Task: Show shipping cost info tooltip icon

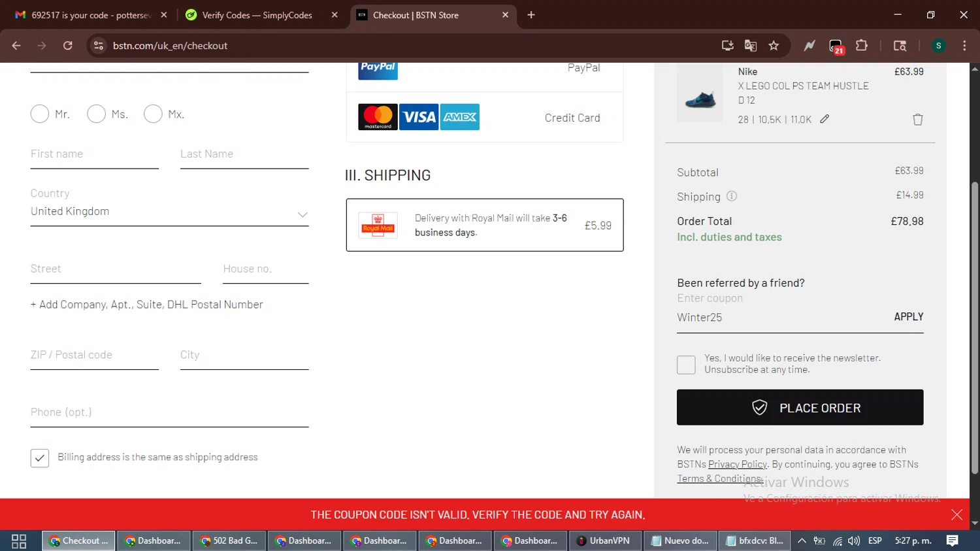Action: pos(732,196)
